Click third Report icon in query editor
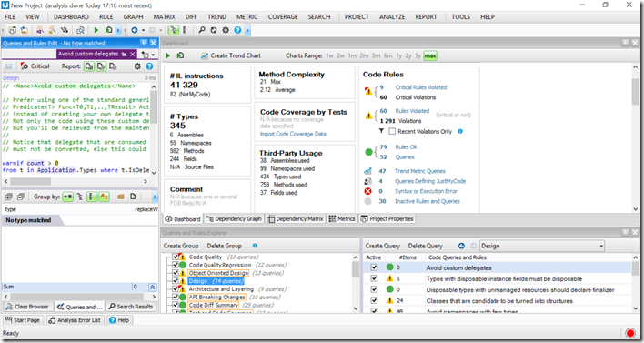This screenshot has width=644, height=343. point(113,66)
